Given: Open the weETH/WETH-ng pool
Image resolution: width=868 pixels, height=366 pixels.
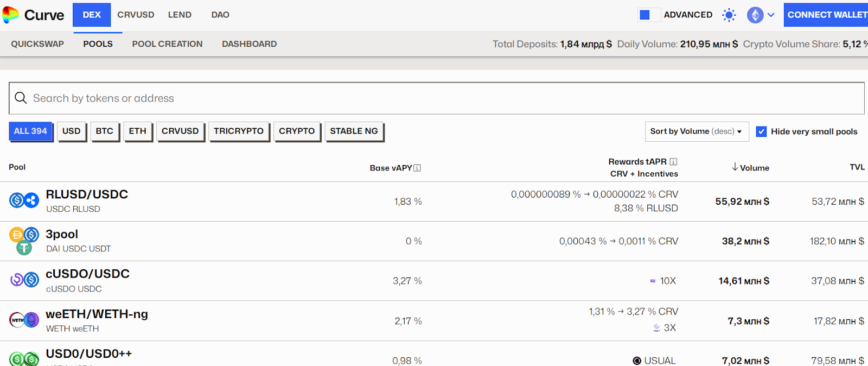Looking at the screenshot, I should coord(97,314).
